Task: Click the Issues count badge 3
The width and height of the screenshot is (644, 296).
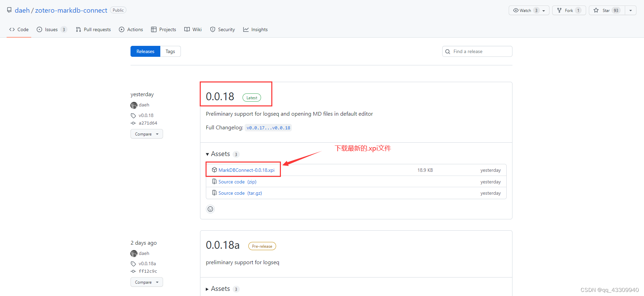Action: coord(64,29)
